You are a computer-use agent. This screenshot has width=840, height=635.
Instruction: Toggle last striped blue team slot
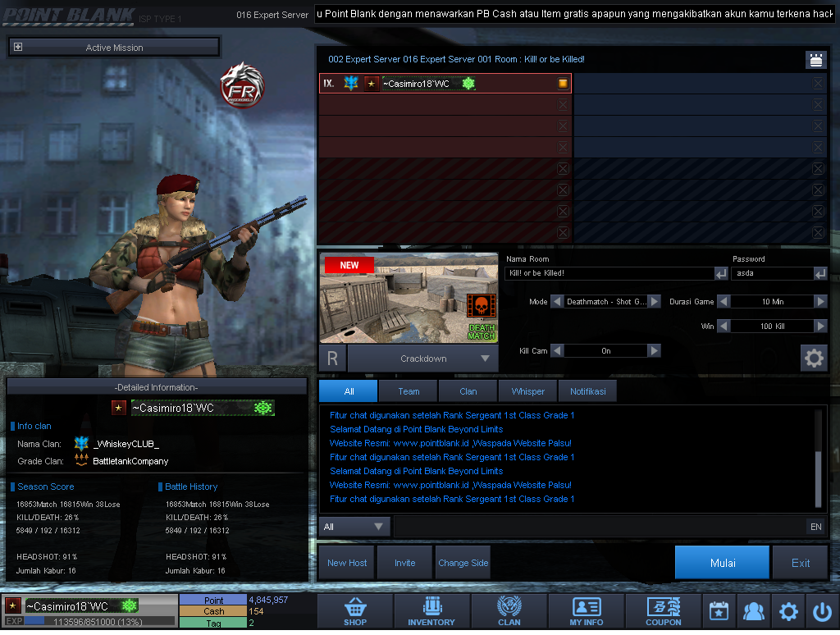(818, 232)
